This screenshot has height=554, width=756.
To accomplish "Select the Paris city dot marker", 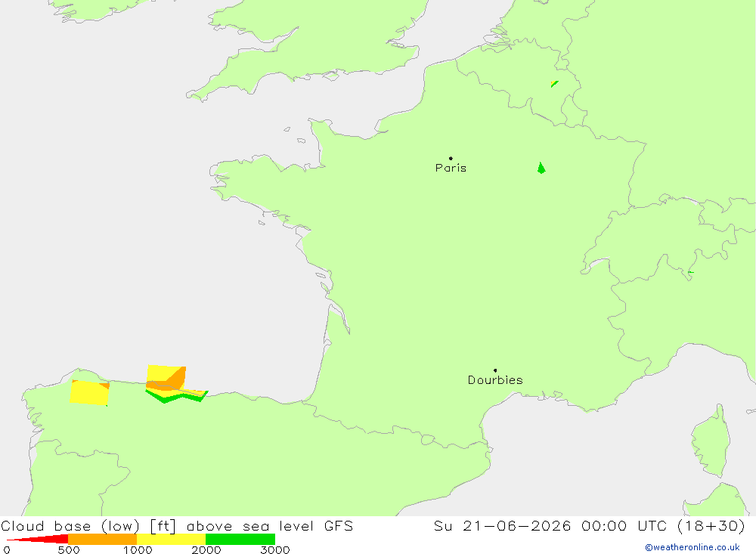I will tap(451, 158).
